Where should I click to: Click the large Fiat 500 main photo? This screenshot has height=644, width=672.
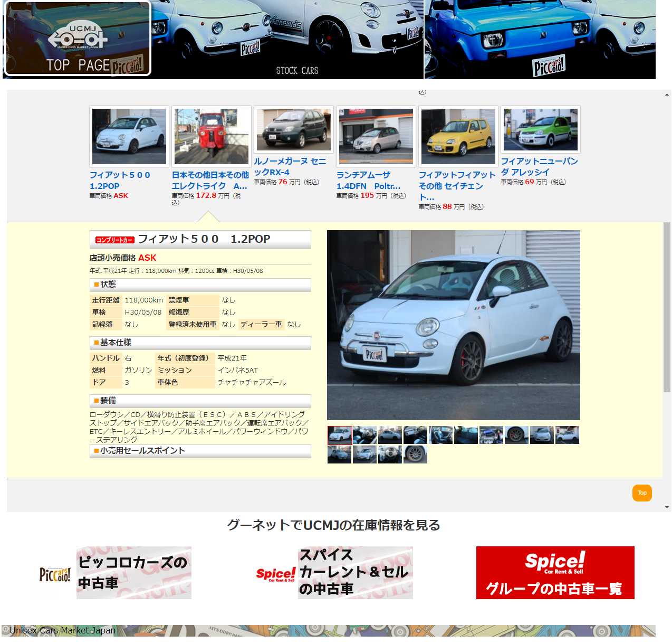coord(454,325)
